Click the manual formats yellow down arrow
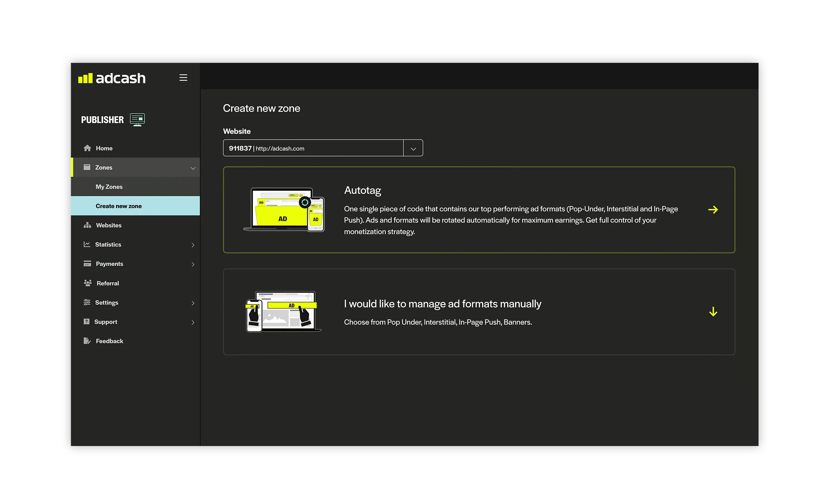Screen dimensions: 829x504 [713, 312]
